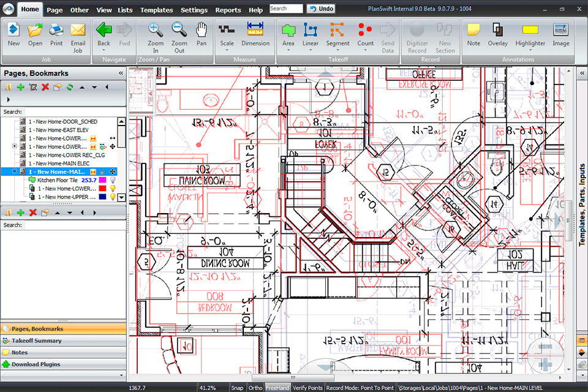588x392 pixels.
Task: Create a new job with New icon
Action: click(x=14, y=34)
